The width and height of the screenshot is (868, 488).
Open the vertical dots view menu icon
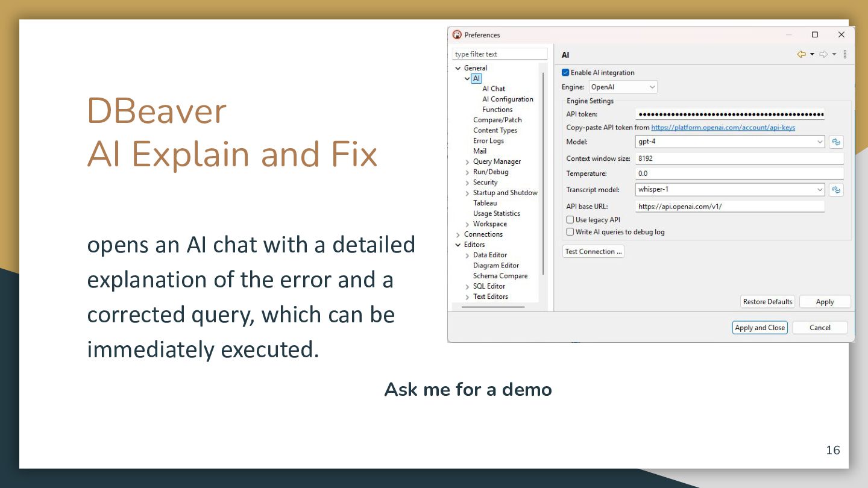pos(844,54)
